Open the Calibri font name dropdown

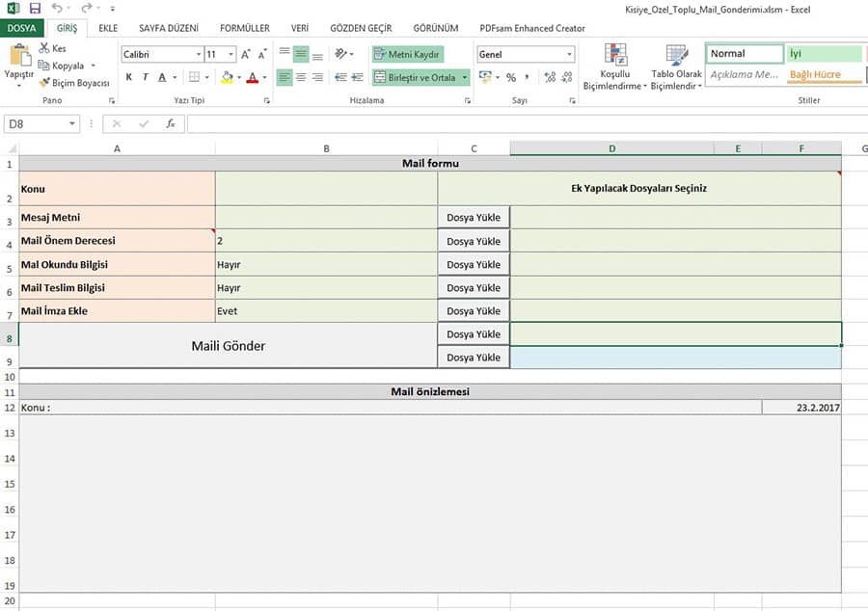pyautogui.click(x=199, y=55)
